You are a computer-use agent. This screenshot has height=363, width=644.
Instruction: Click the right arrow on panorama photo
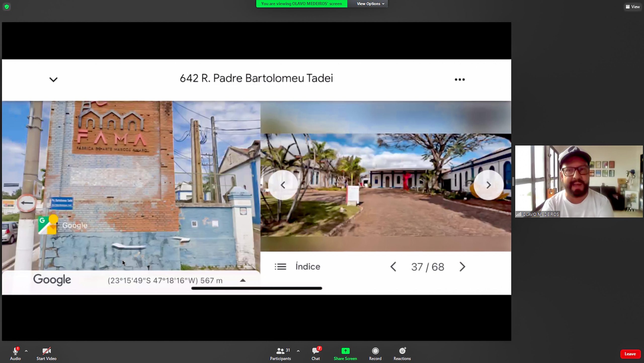coord(489,185)
